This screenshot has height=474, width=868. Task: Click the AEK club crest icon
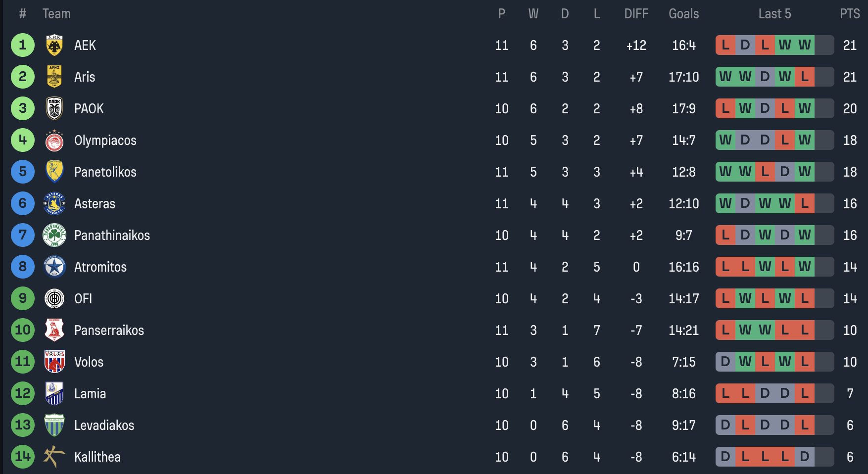(54, 46)
